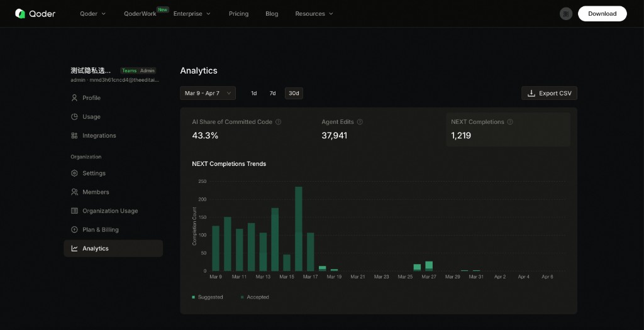
Task: Click the organization name at sidebar top
Action: pyautogui.click(x=91, y=70)
